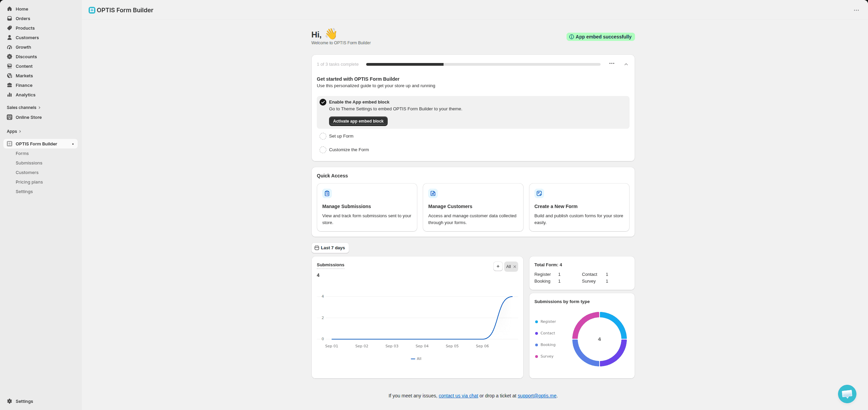Select the Products tag icon
868x410 pixels.
click(x=10, y=28)
